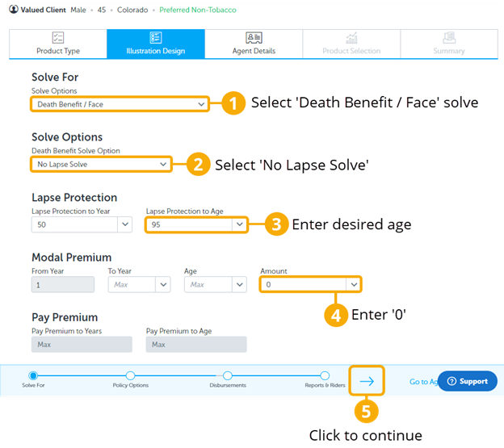The height and width of the screenshot is (448, 504).
Task: Click the Modal Premium From Year field
Action: tap(63, 284)
